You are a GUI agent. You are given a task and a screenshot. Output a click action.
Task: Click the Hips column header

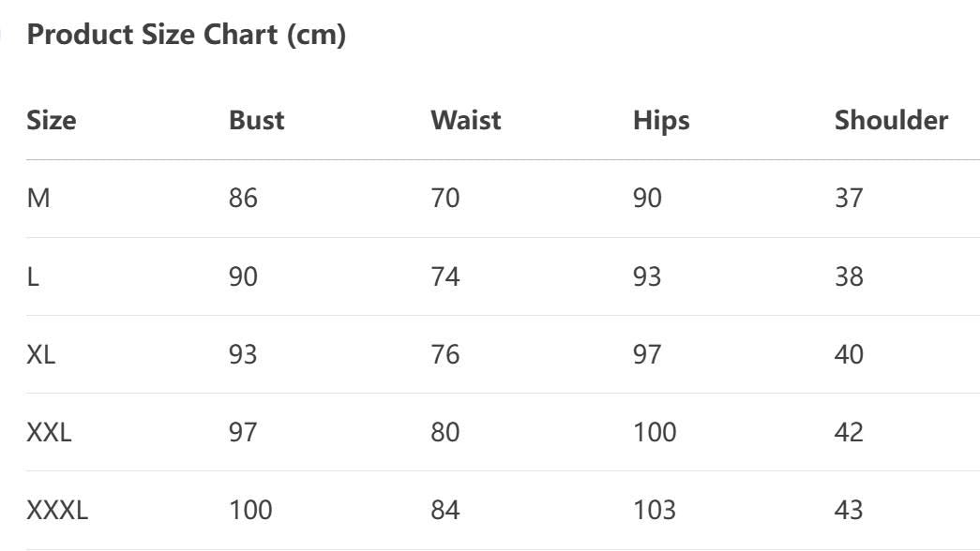660,121
